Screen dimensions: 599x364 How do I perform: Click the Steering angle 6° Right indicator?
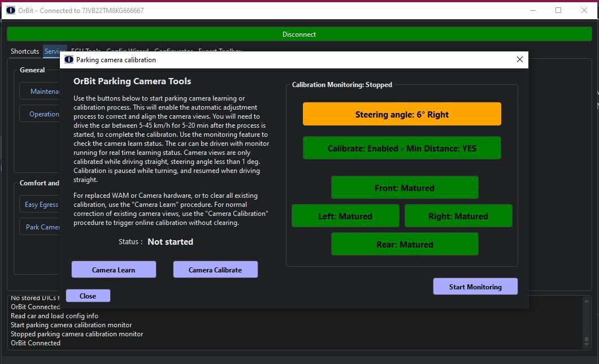[x=402, y=114]
